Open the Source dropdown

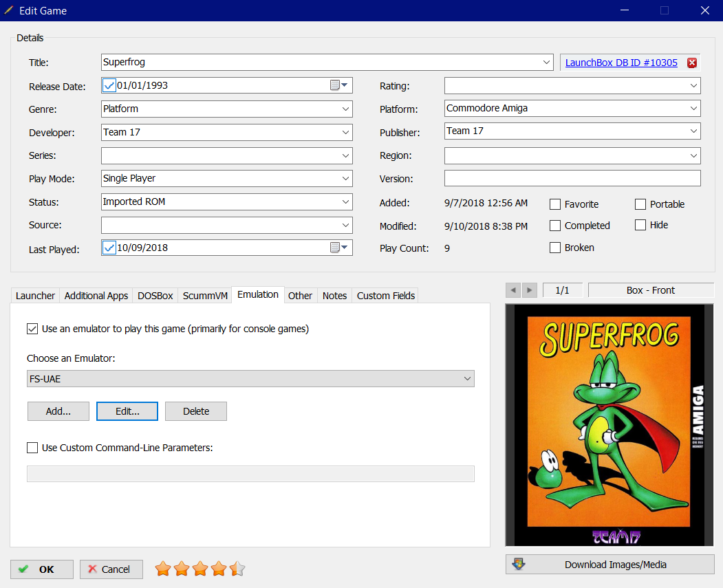tap(345, 225)
